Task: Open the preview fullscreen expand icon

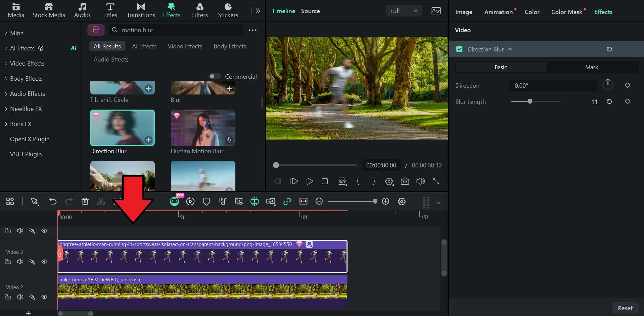Action: [436, 182]
